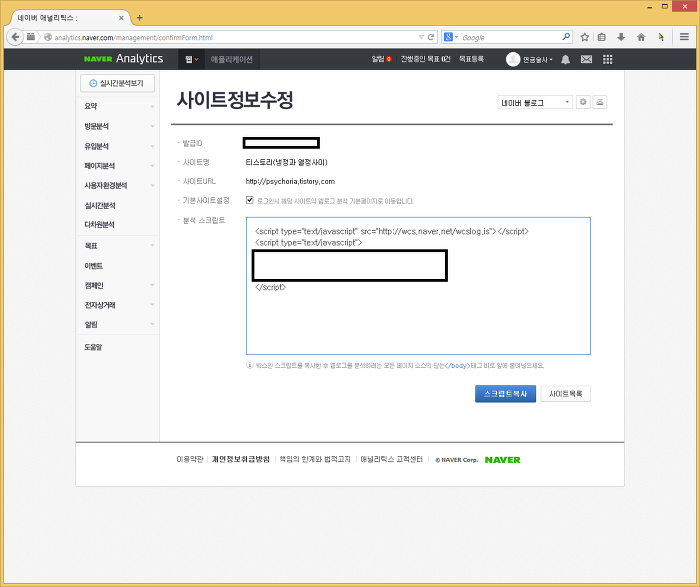Close the 네이버 애널리틱스 browser tab
The image size is (700, 587).
(x=121, y=18)
